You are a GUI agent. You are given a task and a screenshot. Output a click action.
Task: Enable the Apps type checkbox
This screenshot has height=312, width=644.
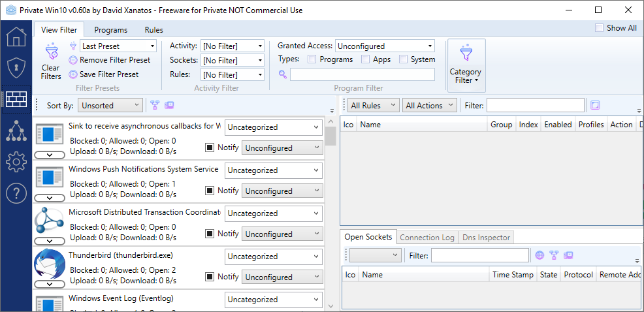tap(365, 59)
